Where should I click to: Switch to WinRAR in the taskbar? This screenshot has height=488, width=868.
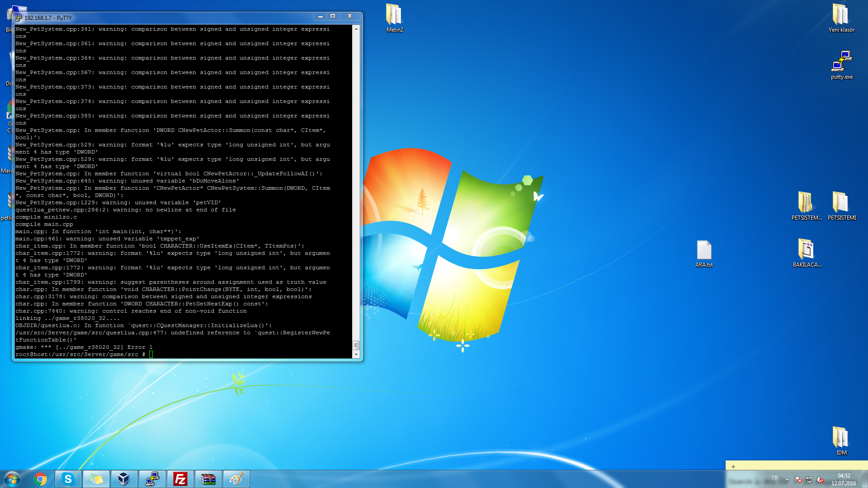click(208, 479)
